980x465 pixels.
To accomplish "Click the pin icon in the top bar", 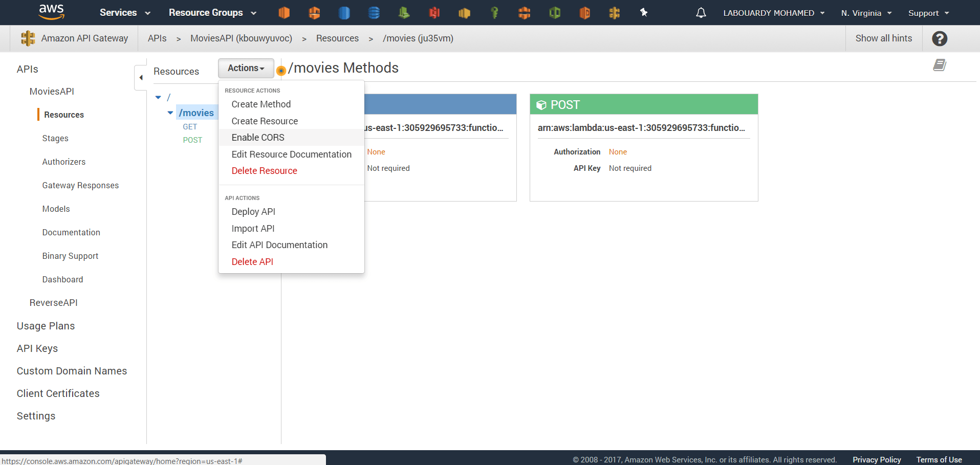I will point(644,12).
